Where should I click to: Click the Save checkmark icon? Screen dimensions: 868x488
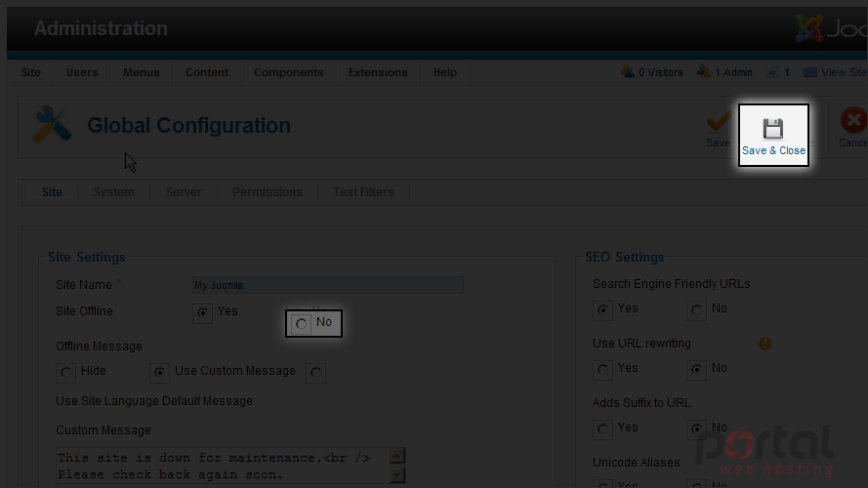click(x=719, y=122)
